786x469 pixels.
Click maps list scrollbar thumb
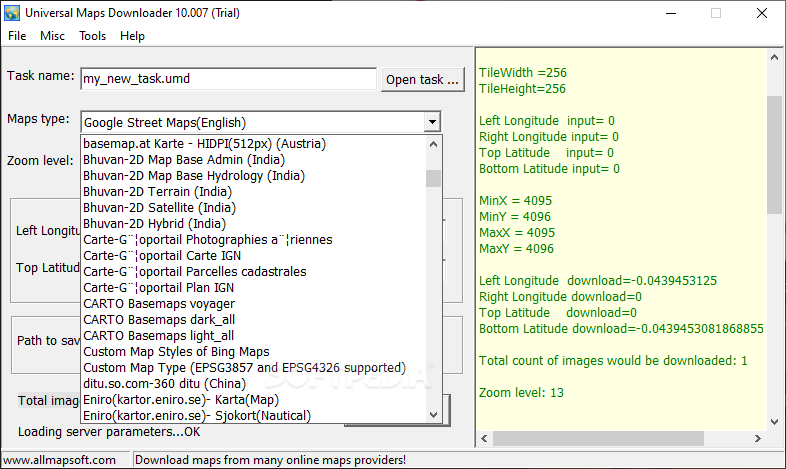434,178
